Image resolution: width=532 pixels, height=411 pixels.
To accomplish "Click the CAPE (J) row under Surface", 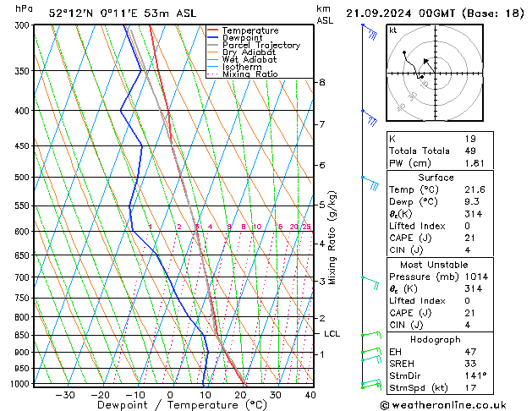I will tap(440, 238).
